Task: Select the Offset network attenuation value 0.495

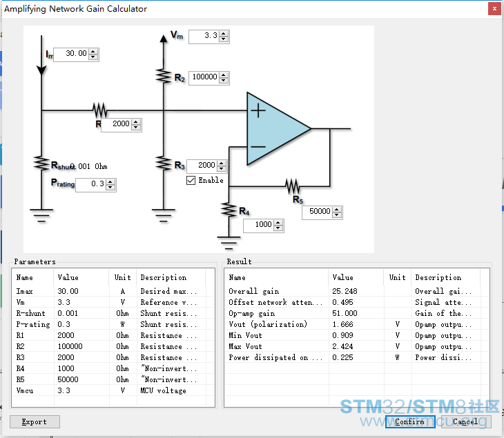Action: (x=342, y=302)
